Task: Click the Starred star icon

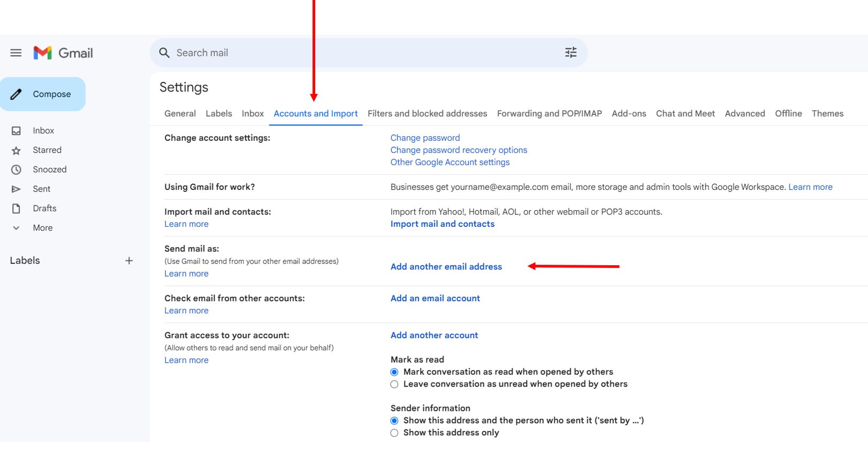Action: [x=17, y=150]
